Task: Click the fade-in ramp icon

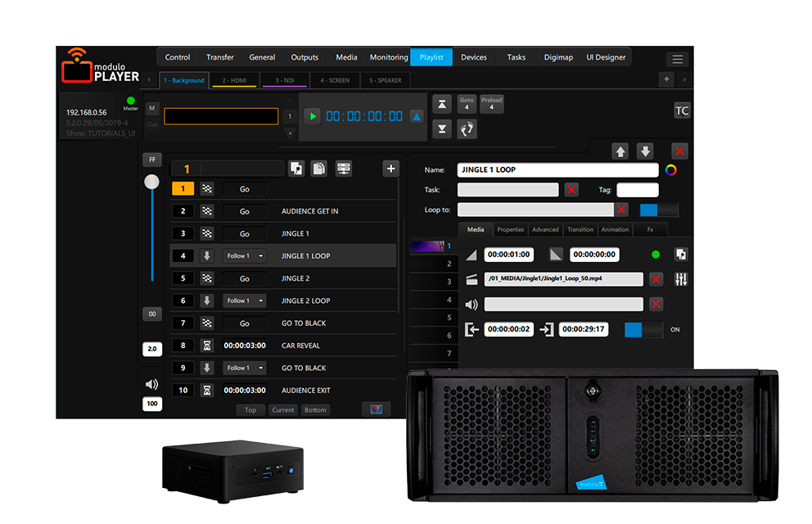Action: coord(471,255)
